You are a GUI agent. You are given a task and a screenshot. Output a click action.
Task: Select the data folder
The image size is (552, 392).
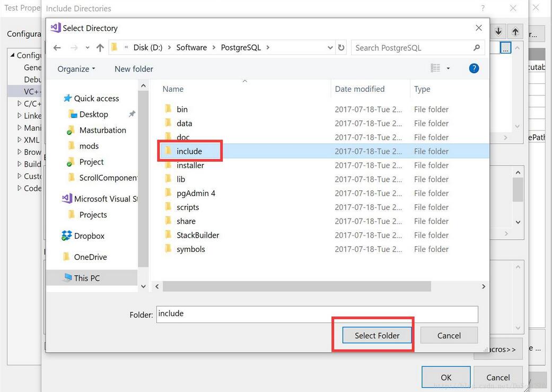[x=184, y=124]
